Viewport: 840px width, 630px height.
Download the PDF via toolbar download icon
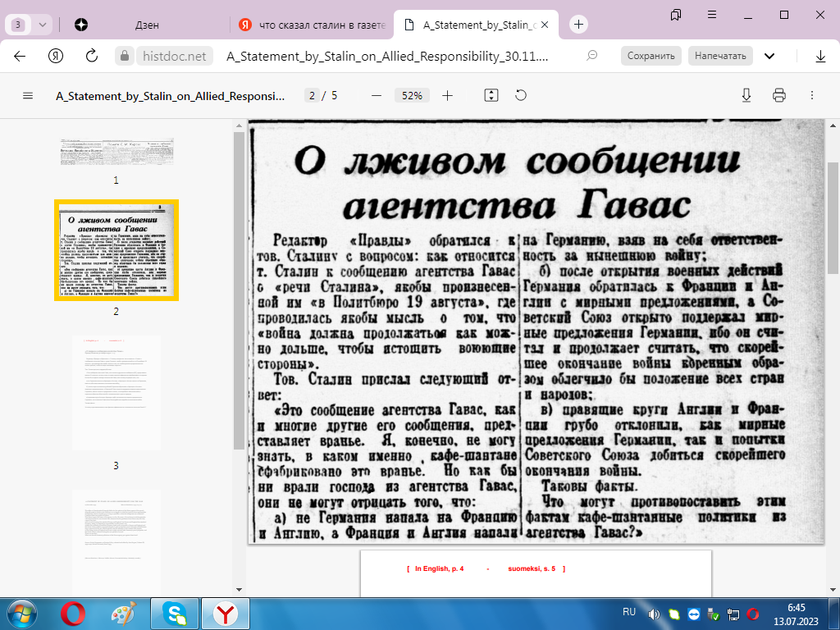(x=746, y=95)
